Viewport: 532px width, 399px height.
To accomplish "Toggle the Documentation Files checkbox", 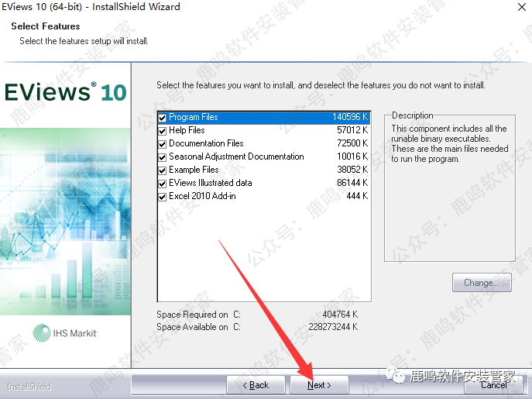I will click(162, 144).
